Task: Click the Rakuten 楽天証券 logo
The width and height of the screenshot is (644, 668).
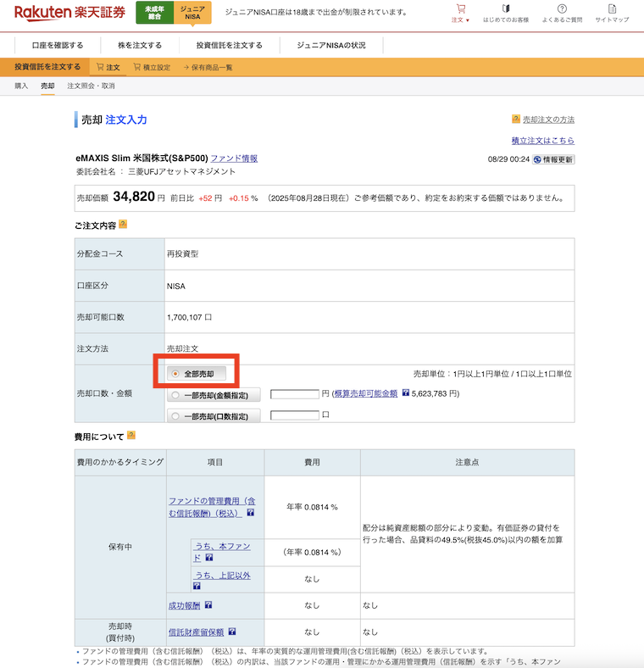Action: tap(69, 12)
